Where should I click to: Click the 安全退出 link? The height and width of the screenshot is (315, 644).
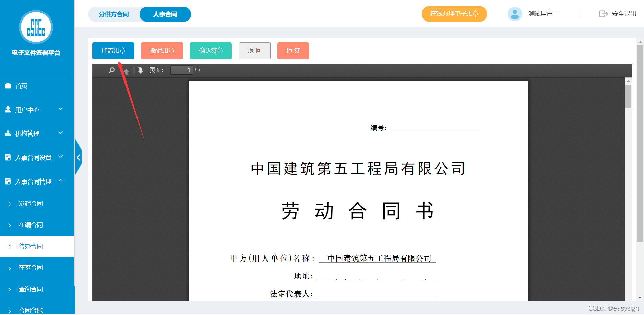624,14
